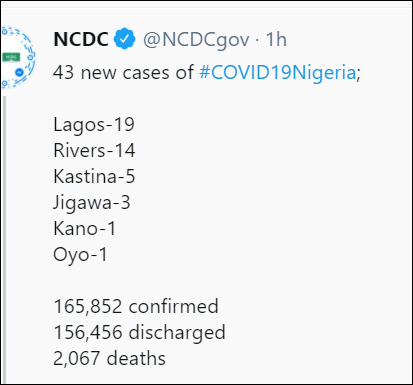Select the Jigawa-3 line
The height and width of the screenshot is (385, 413).
click(92, 203)
